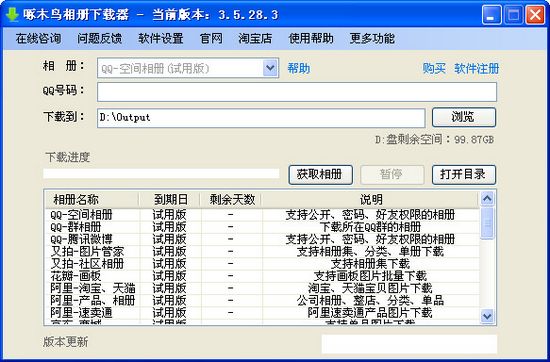Open the 软件设置 menu
Screen dimensions: 550x362
[161, 38]
